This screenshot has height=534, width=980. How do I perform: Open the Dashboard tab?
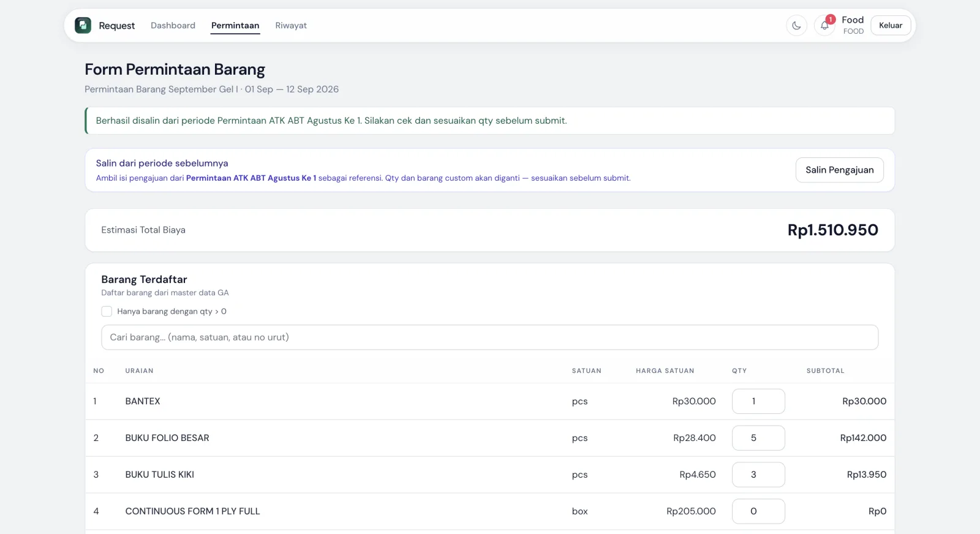click(173, 25)
